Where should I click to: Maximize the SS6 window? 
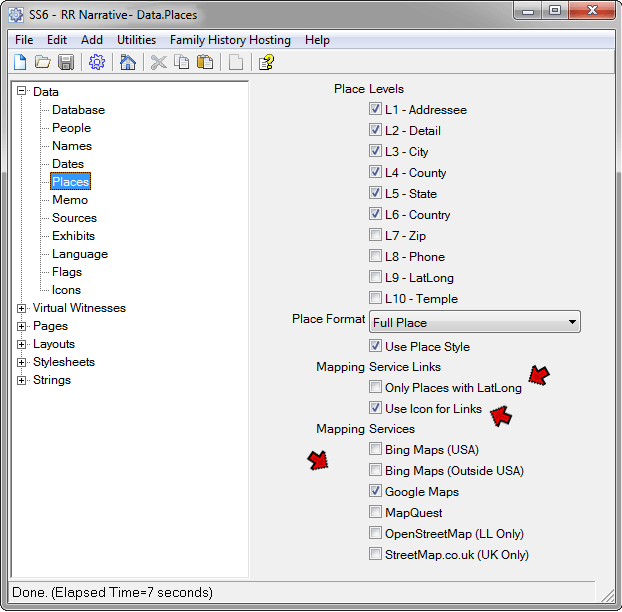[x=555, y=10]
